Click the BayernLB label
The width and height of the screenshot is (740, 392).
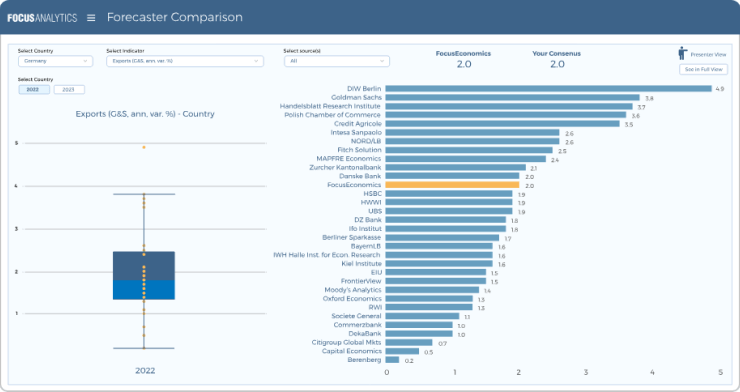click(x=366, y=246)
